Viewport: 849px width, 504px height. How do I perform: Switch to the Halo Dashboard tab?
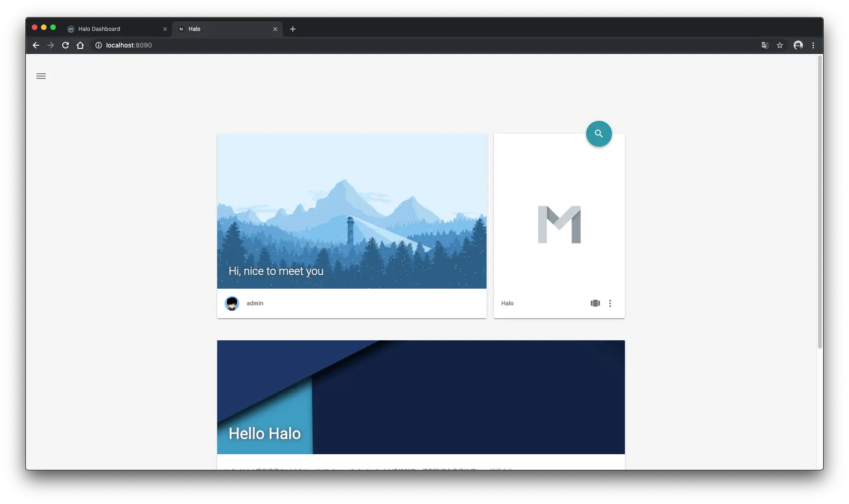point(117,29)
